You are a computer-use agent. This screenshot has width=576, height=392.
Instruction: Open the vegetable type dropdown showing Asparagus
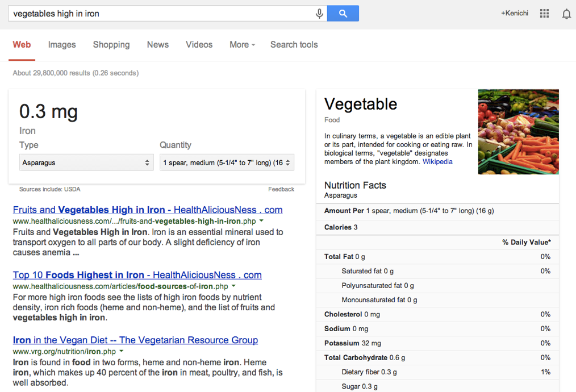click(86, 162)
